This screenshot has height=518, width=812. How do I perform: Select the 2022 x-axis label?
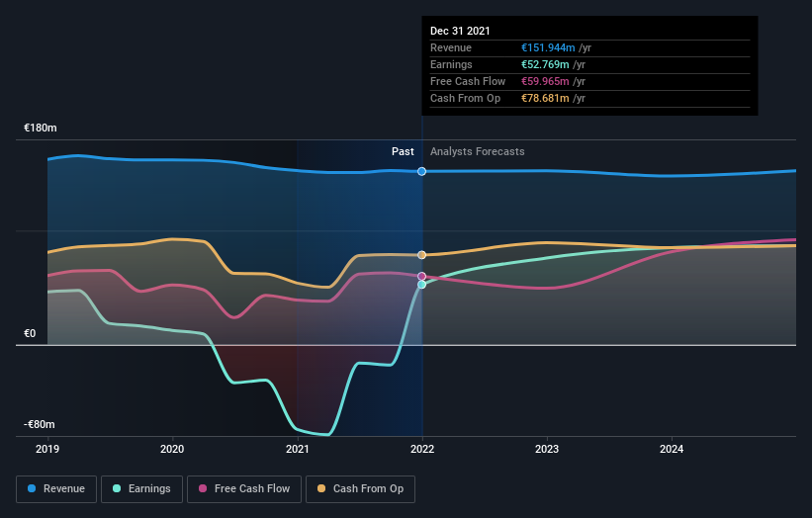[x=422, y=449]
